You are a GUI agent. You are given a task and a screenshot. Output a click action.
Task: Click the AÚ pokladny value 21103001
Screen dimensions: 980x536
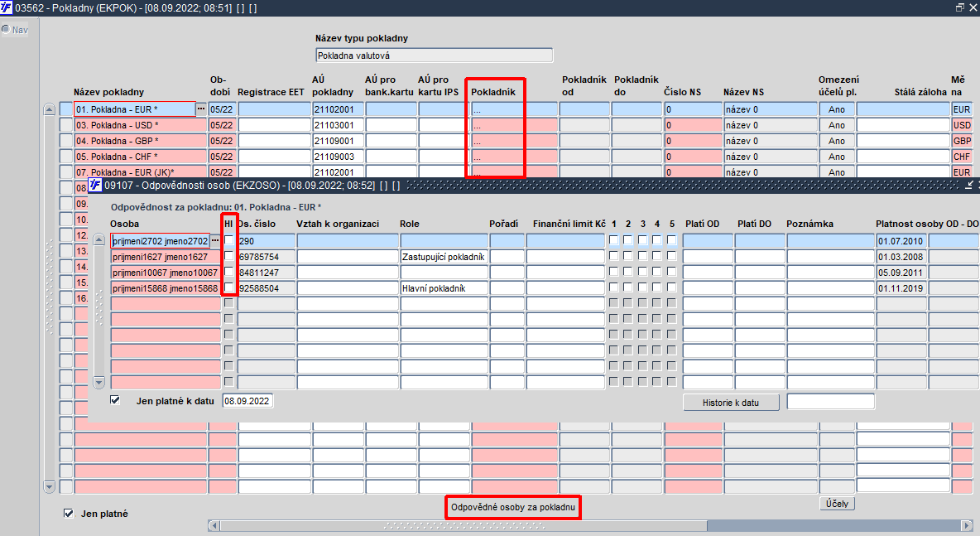point(338,125)
